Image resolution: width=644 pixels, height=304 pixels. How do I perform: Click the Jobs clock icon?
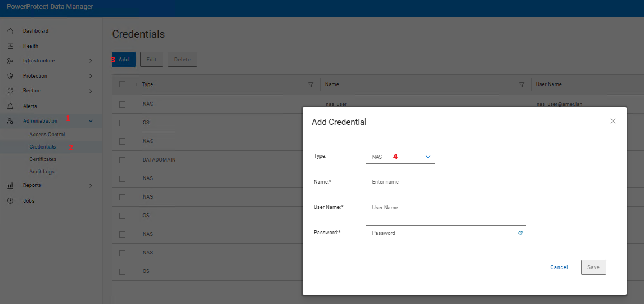tap(10, 201)
